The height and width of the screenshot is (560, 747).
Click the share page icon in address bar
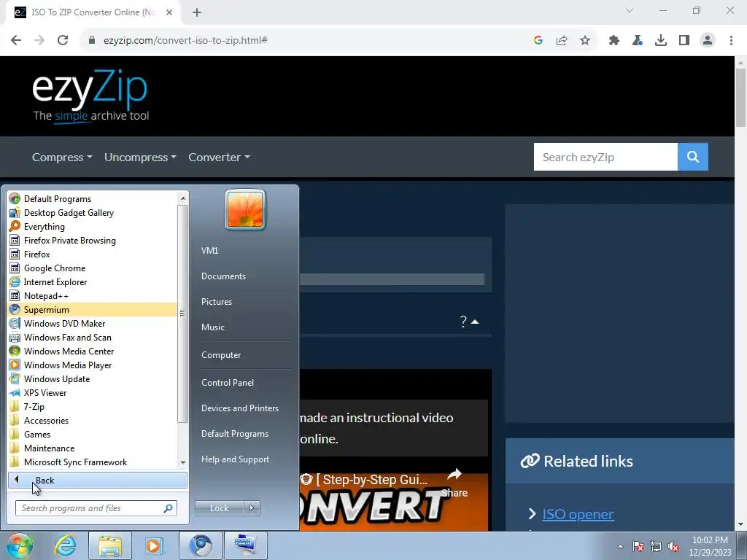click(562, 41)
